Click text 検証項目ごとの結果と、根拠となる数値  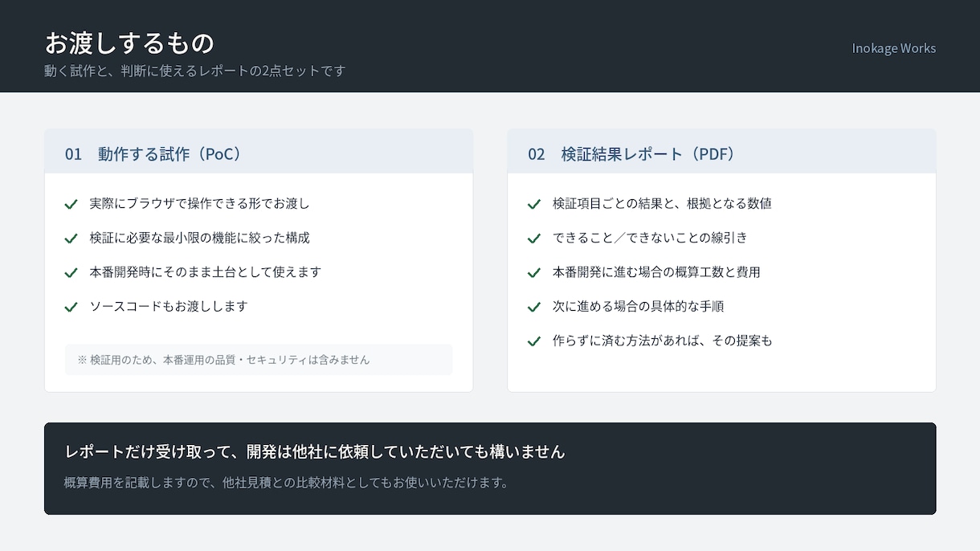click(x=662, y=204)
